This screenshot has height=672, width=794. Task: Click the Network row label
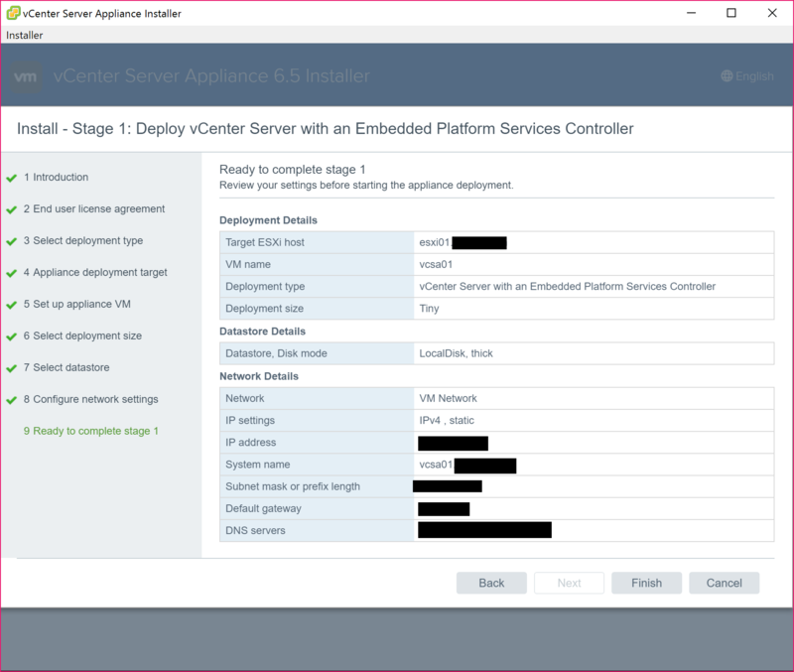(x=244, y=398)
